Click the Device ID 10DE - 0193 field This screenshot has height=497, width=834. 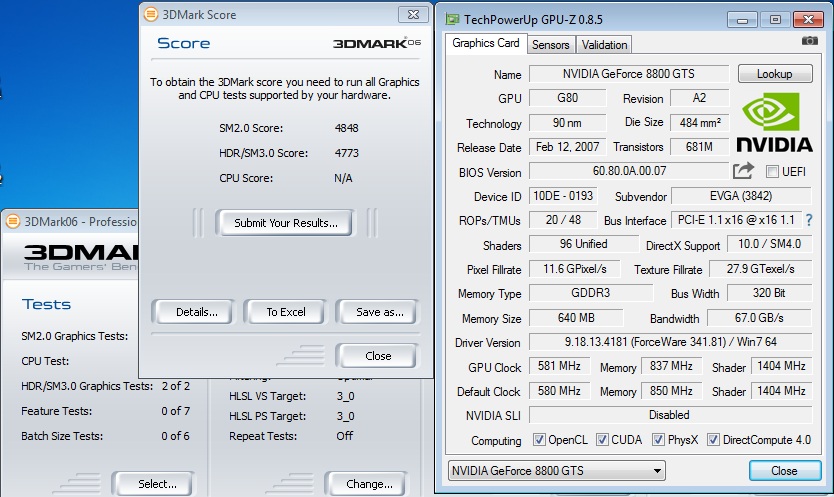pos(563,196)
